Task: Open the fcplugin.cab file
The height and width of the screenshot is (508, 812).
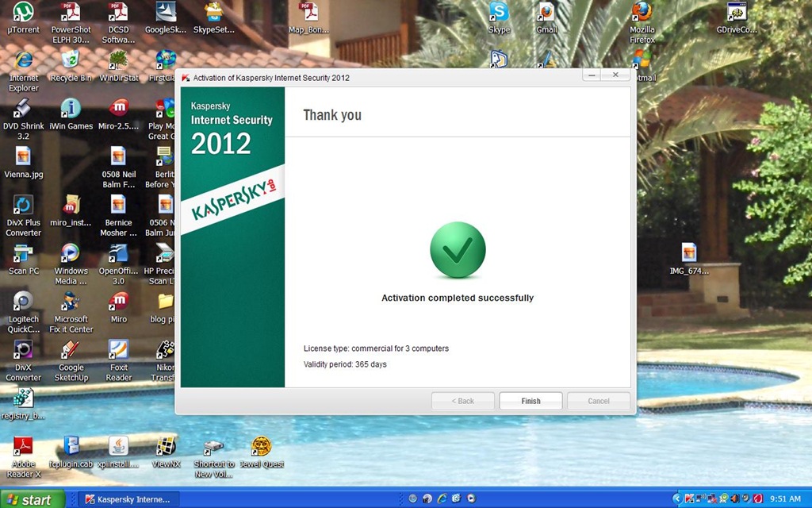Action: 71,452
